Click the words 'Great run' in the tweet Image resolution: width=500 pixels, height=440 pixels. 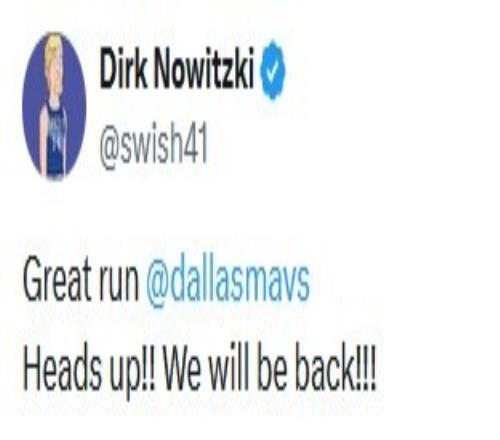[81, 278]
